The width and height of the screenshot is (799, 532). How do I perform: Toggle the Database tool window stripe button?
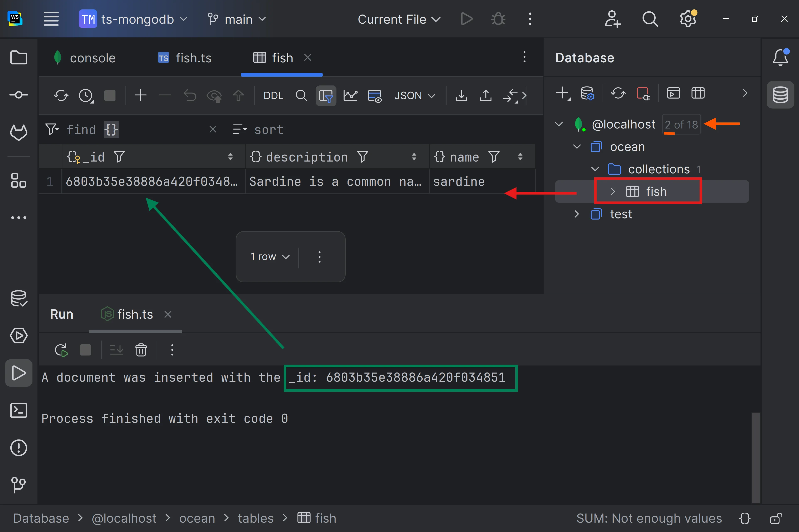pyautogui.click(x=780, y=95)
